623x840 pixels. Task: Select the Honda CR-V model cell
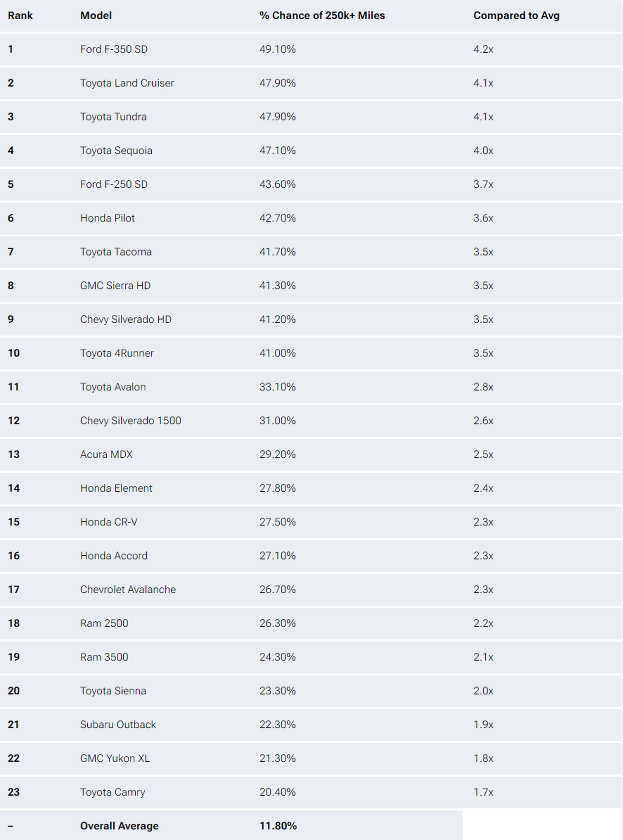109,522
